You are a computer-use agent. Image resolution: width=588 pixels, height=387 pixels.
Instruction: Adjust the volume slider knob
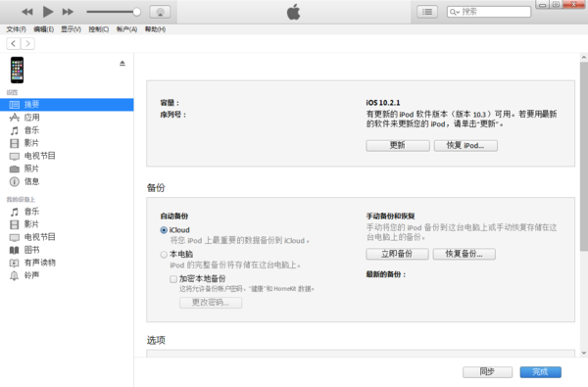tap(137, 12)
